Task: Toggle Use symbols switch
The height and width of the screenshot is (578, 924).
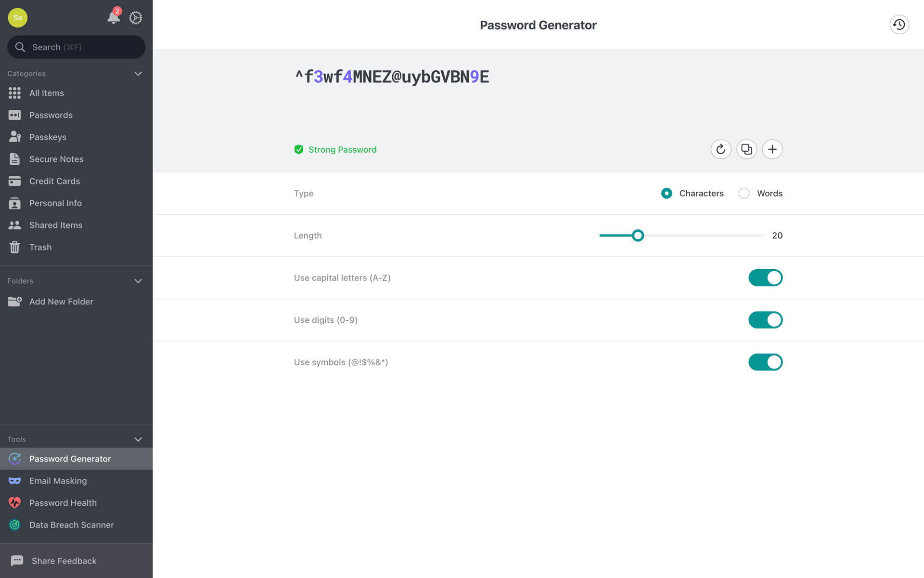Action: click(x=765, y=362)
